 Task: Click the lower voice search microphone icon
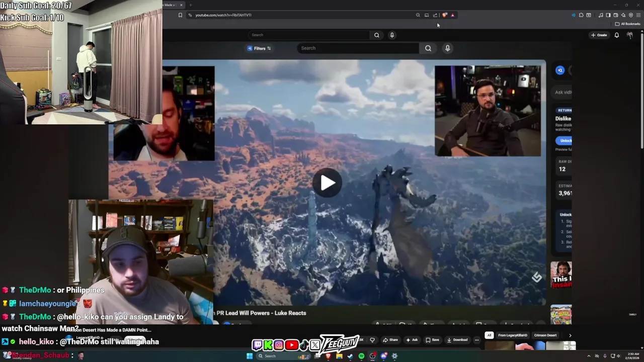447,48
